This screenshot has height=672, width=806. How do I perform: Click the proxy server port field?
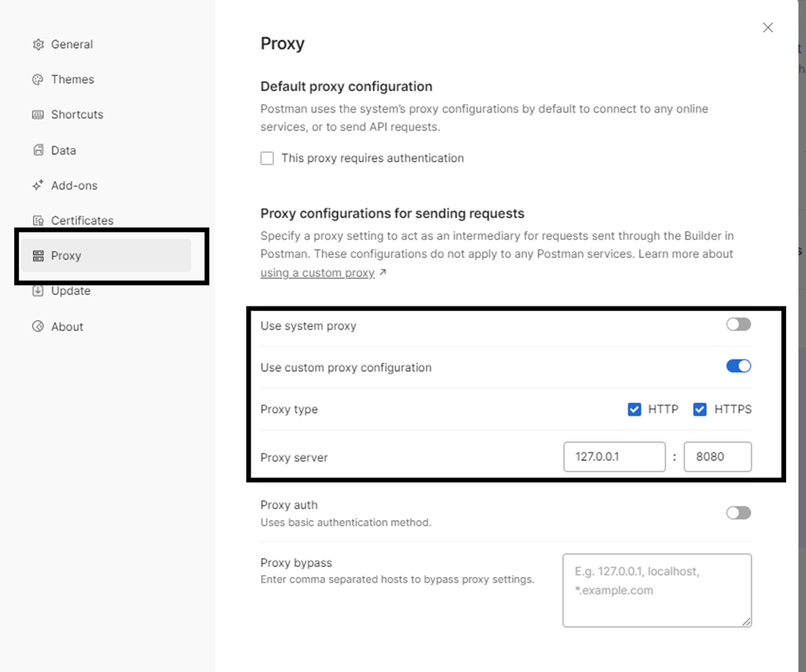click(x=718, y=456)
